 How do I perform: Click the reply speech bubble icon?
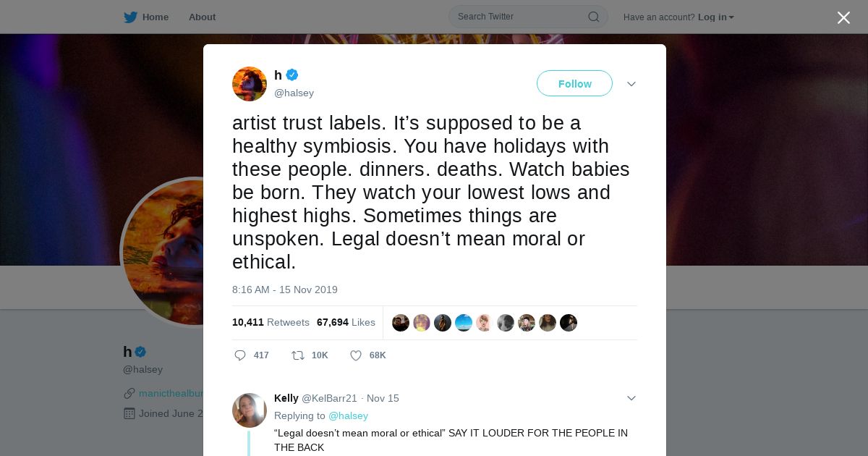[240, 355]
